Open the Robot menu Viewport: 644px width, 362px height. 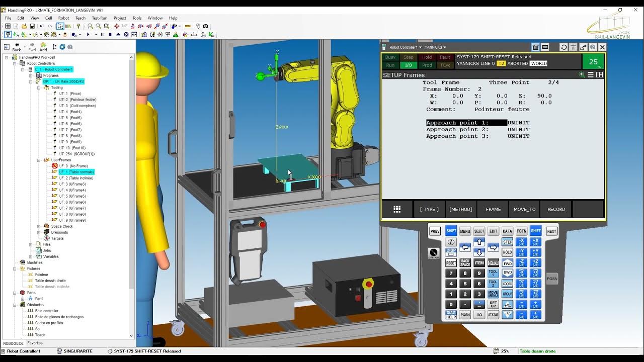click(63, 18)
